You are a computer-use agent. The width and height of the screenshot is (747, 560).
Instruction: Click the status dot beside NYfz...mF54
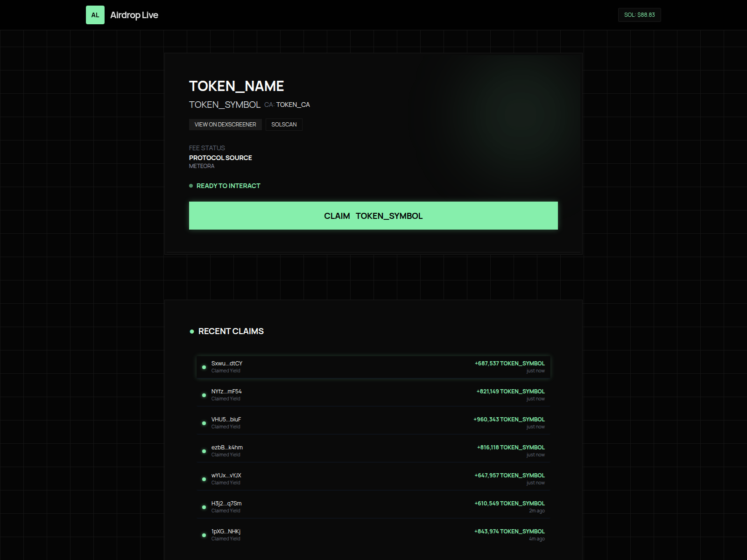pos(204,395)
